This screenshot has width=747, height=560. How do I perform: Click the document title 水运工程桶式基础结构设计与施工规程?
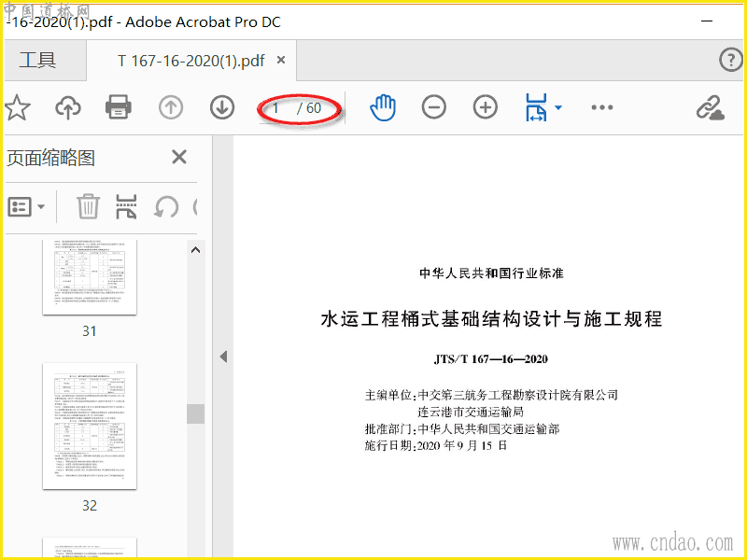click(491, 318)
